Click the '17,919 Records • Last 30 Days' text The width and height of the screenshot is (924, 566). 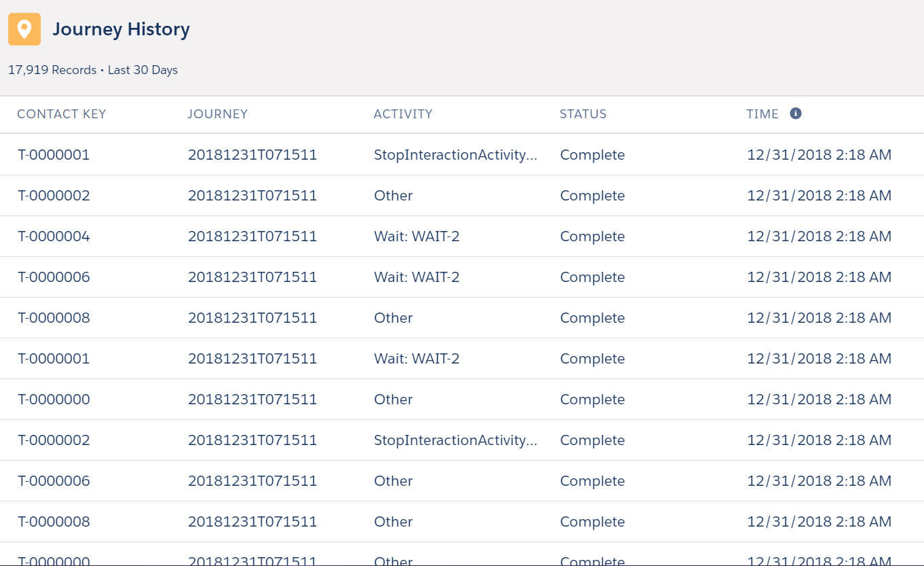click(x=93, y=70)
